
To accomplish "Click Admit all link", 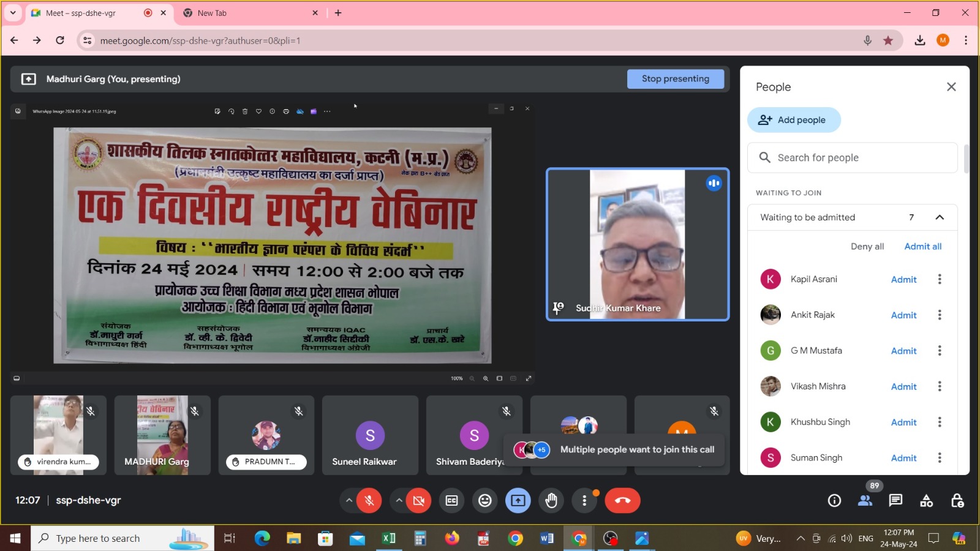I will 922,246.
